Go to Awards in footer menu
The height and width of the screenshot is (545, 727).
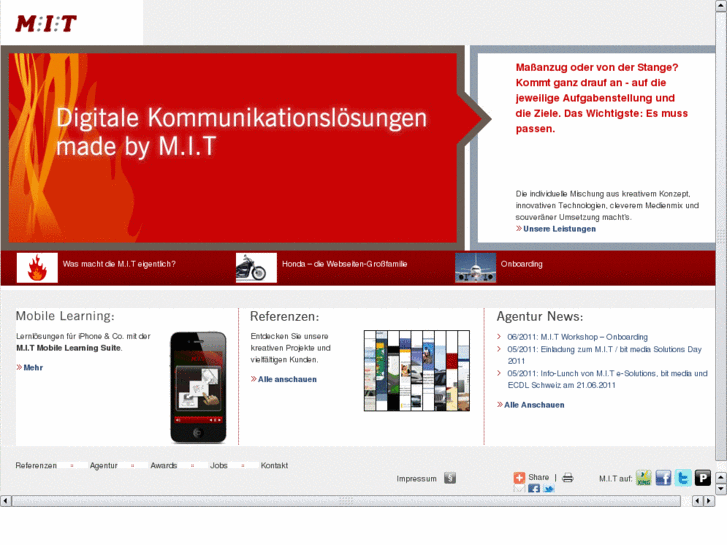[x=164, y=465]
